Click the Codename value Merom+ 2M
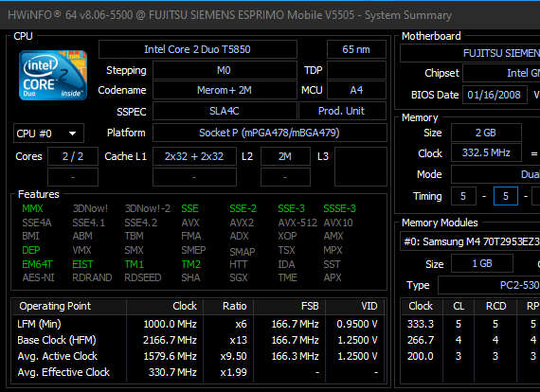 [225, 90]
